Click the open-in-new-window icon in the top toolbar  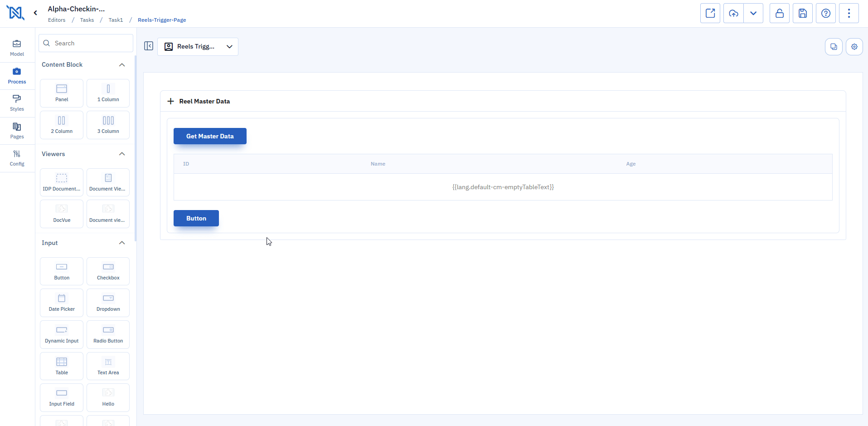pos(710,13)
